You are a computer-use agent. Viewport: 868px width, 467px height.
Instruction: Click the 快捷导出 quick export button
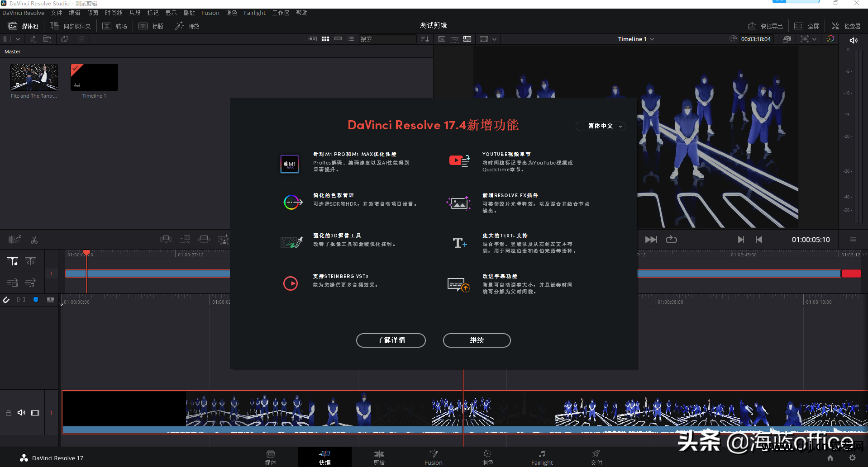pyautogui.click(x=765, y=26)
